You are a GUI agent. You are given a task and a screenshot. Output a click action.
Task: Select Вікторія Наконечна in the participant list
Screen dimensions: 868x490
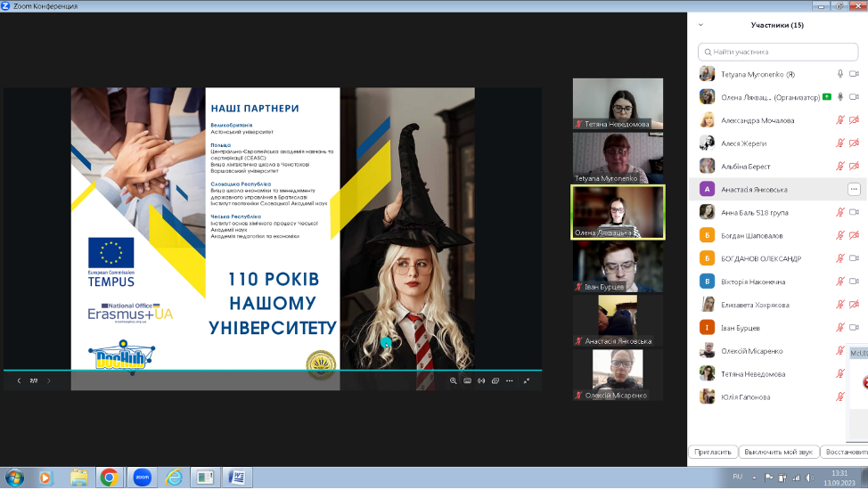click(x=757, y=282)
